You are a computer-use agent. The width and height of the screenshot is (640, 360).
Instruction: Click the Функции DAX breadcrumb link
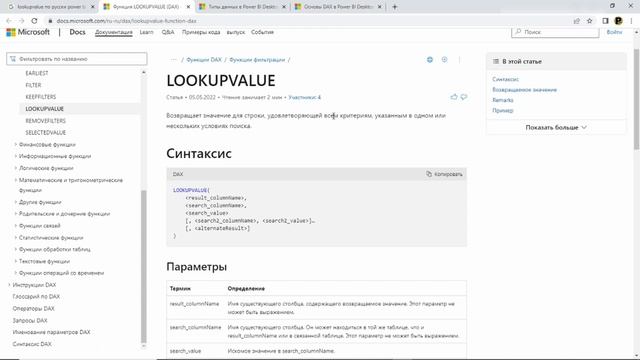tap(204, 60)
